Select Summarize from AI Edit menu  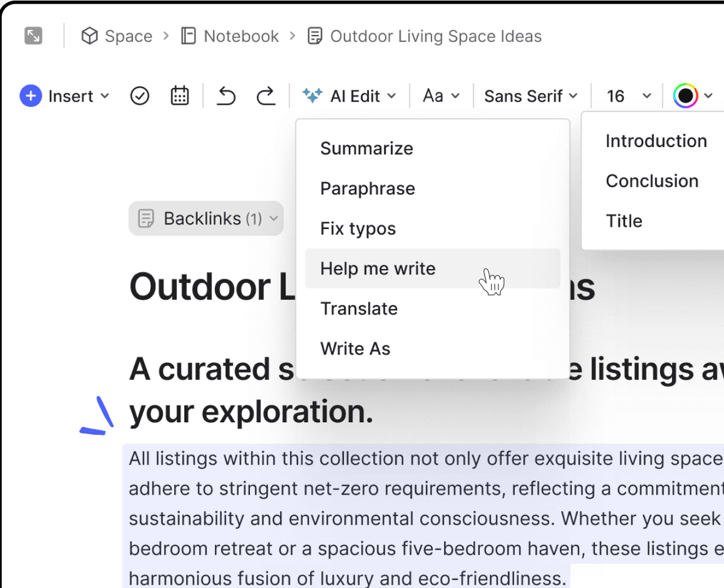(x=433, y=148)
